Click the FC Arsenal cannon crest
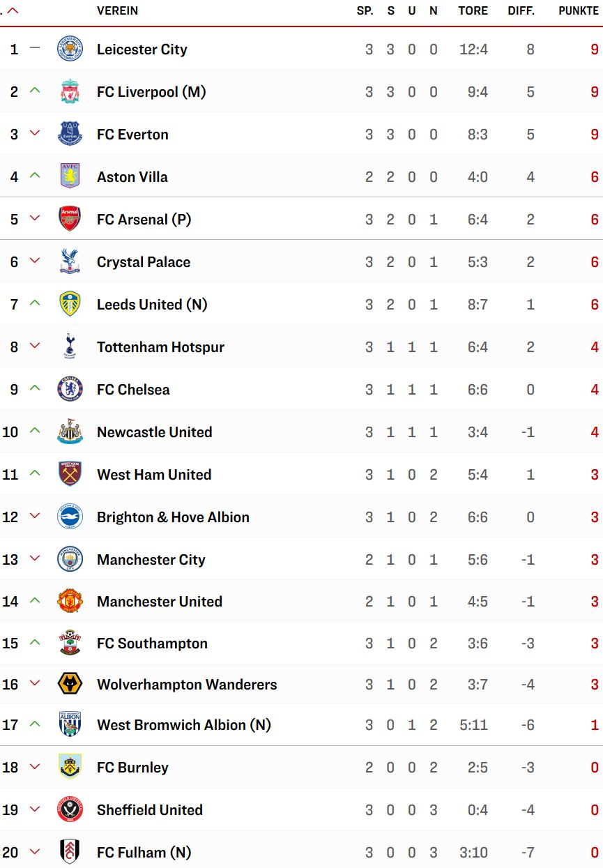603x868 pixels. [x=70, y=219]
